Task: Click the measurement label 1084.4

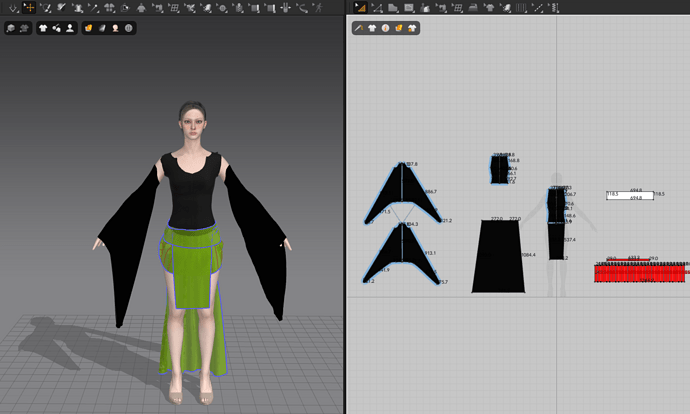Action: pyautogui.click(x=529, y=255)
